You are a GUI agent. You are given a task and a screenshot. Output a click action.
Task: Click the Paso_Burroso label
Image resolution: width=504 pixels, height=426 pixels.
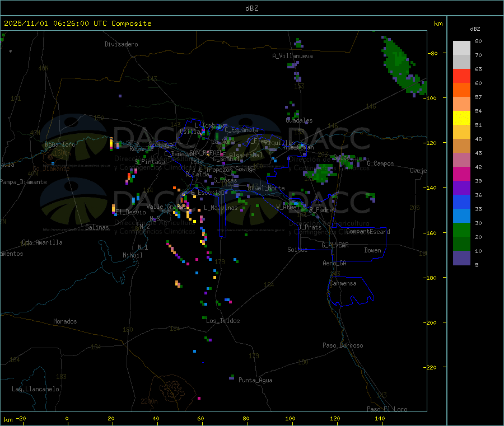pos(343,345)
